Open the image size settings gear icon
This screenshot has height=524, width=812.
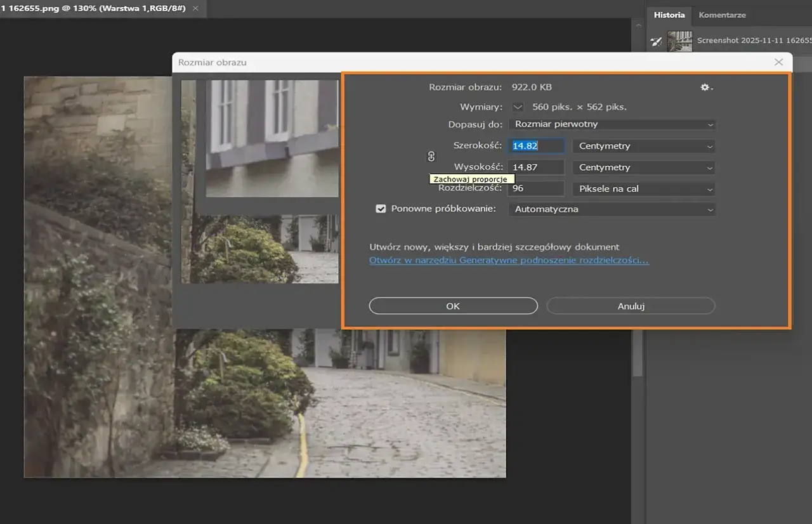705,87
